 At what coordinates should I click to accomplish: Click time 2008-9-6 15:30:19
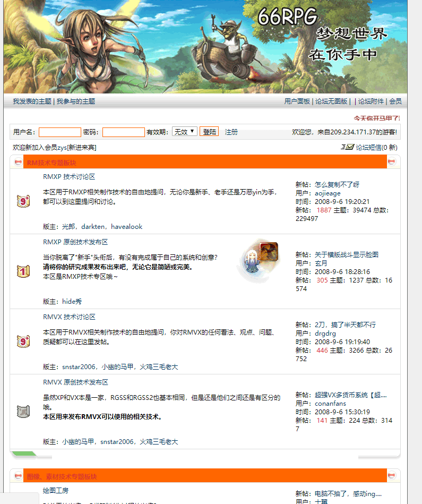(x=342, y=412)
